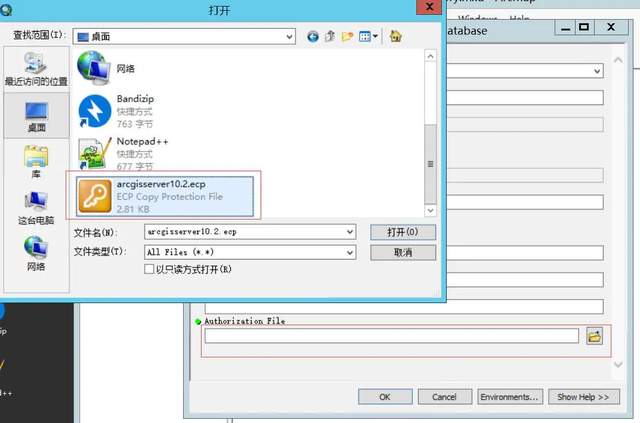Click the Show Help >> button

click(x=584, y=397)
